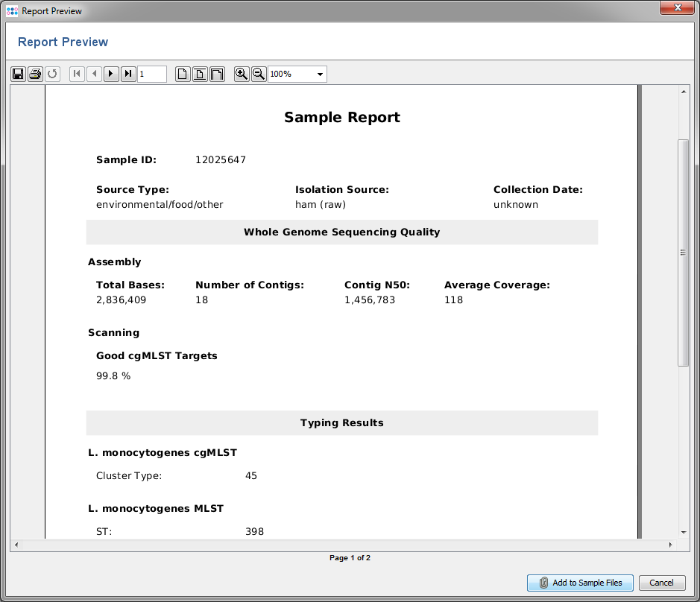Fit the page in the window
The height and width of the screenshot is (602, 700).
pos(200,74)
